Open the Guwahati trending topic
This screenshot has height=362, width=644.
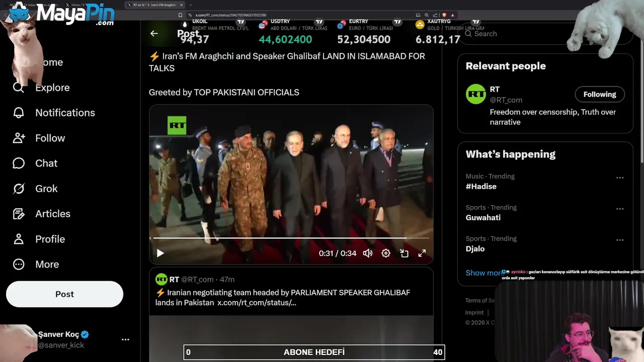click(483, 218)
